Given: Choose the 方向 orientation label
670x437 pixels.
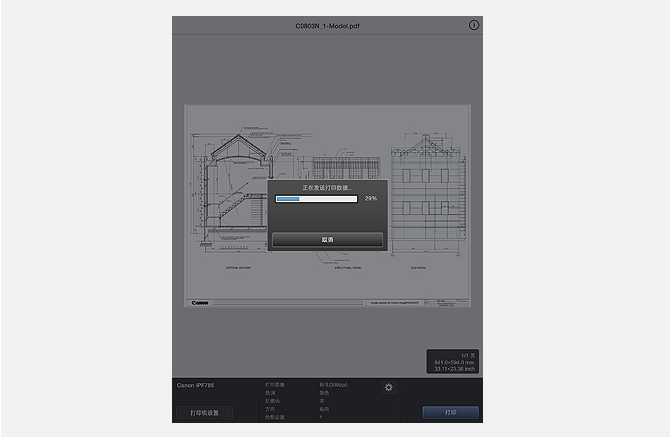Looking at the screenshot, I should [x=270, y=408].
